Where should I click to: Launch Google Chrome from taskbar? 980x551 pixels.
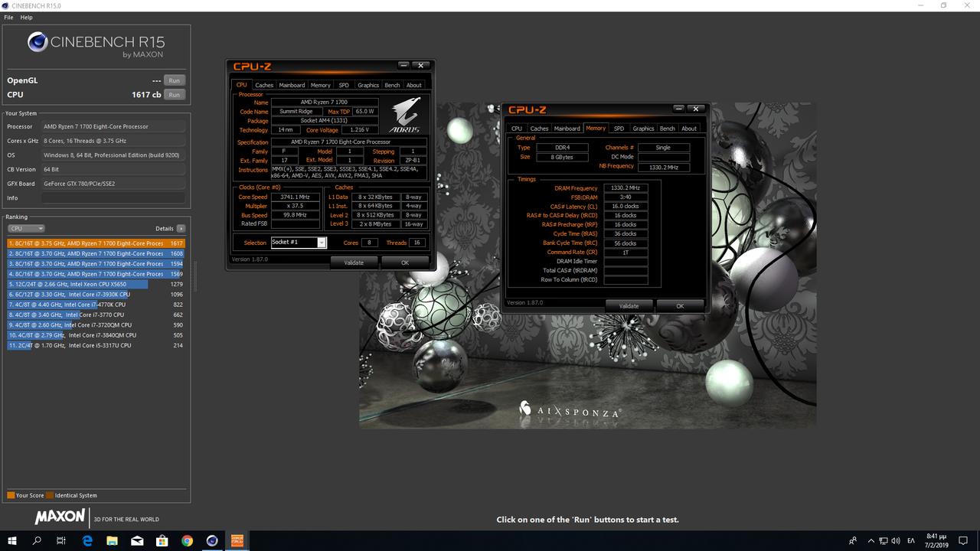tap(187, 540)
